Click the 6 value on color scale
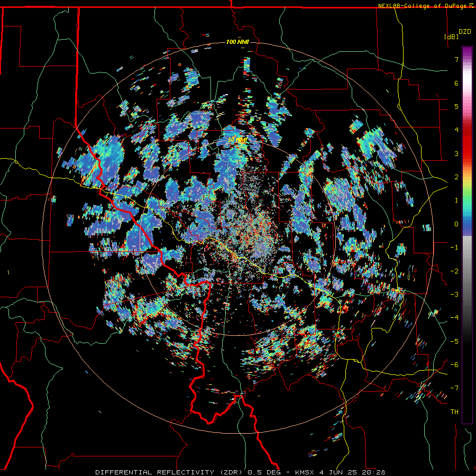The width and height of the screenshot is (476, 476). pos(456,83)
